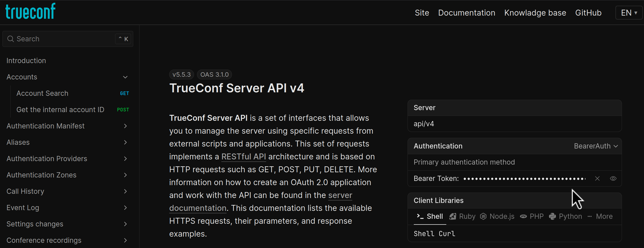The width and height of the screenshot is (644, 248).
Task: Click the TrueConf logo
Action: [x=30, y=11]
